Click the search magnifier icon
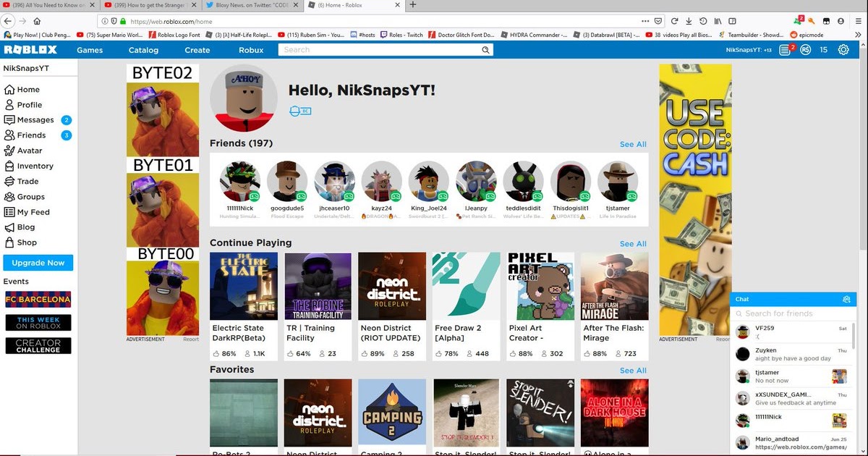Viewport: 868px width, 456px height. (x=486, y=50)
